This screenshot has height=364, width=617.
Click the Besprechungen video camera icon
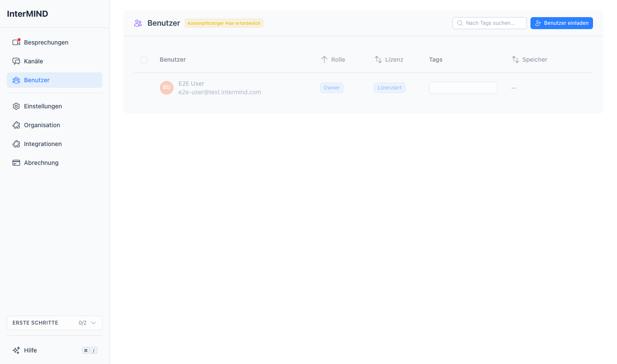(16, 42)
